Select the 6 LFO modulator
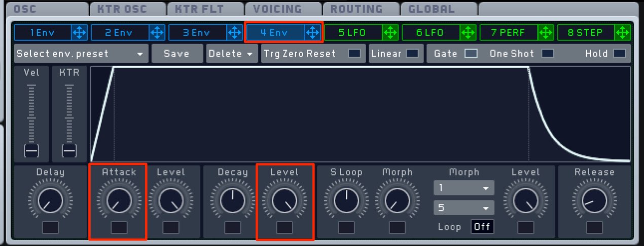The image size is (644, 246). click(432, 33)
